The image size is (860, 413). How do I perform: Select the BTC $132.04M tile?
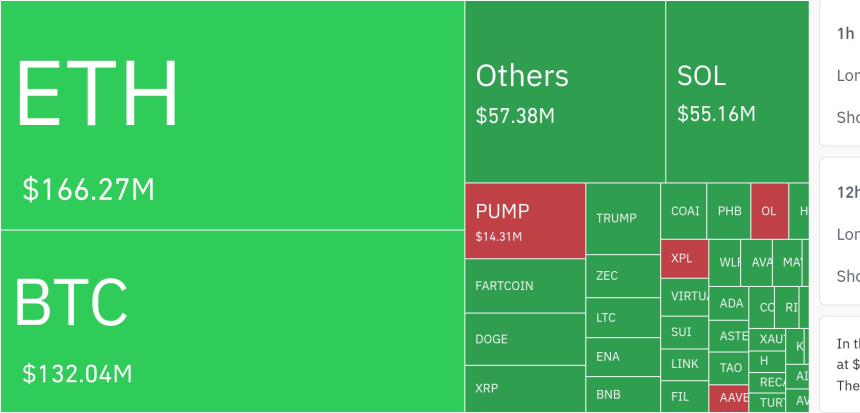coord(232,320)
